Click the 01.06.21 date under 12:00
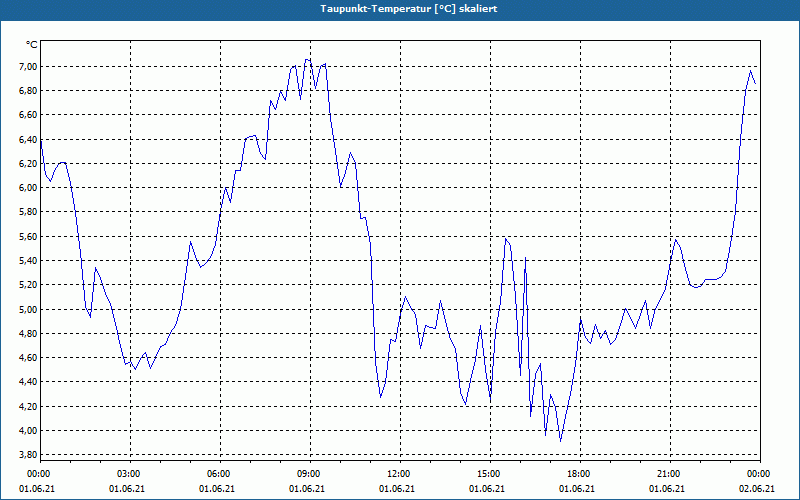The image size is (800, 500). (397, 489)
